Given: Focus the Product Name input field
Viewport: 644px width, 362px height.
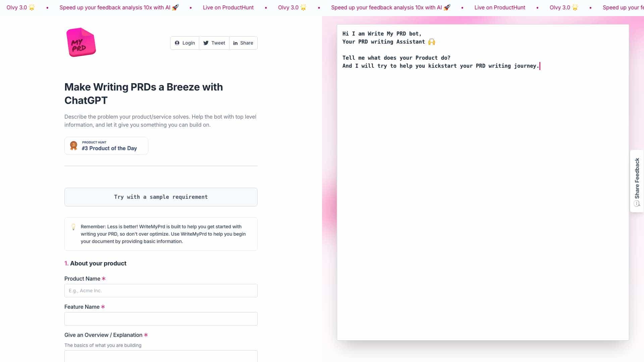Looking at the screenshot, I should click(161, 291).
